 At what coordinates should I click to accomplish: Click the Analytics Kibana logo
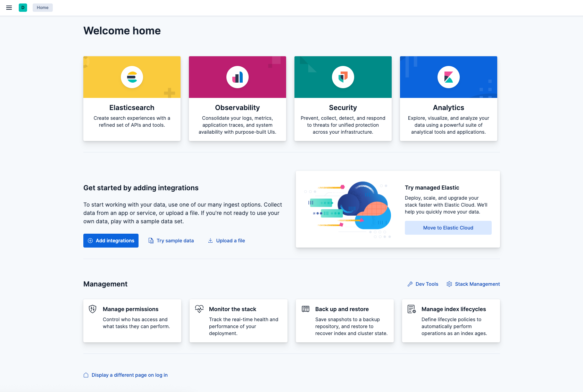pos(449,77)
